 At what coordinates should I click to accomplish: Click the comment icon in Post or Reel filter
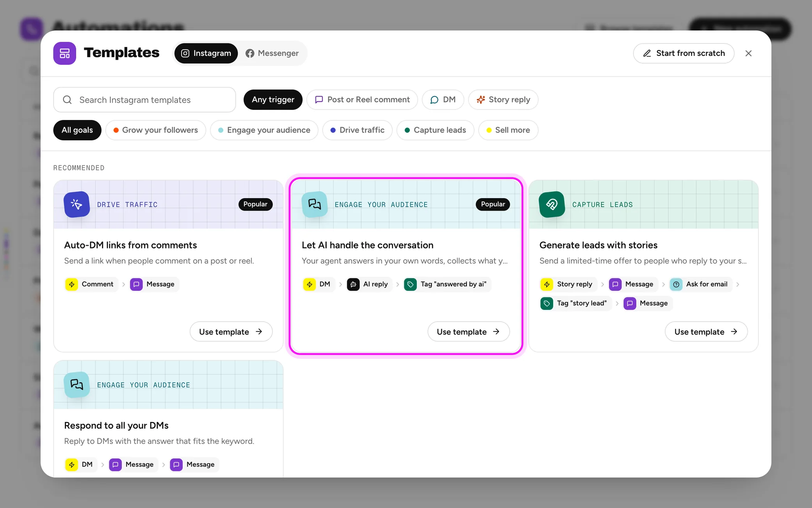pyautogui.click(x=319, y=100)
